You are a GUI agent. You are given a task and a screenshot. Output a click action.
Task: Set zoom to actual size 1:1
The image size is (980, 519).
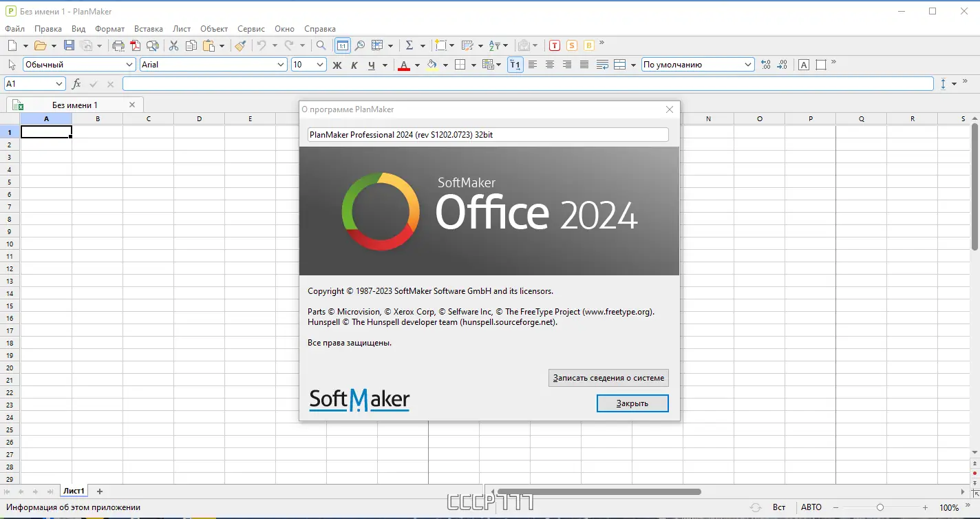click(342, 45)
